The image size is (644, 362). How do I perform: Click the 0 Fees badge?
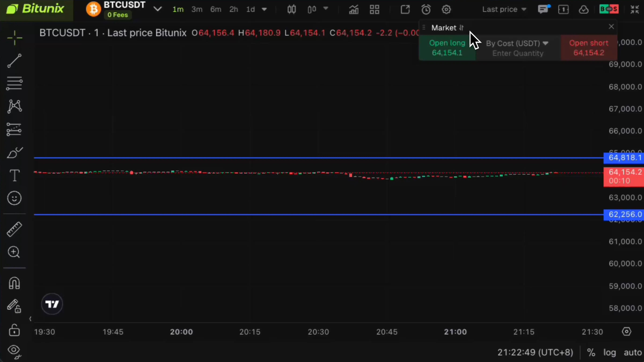[x=118, y=15]
